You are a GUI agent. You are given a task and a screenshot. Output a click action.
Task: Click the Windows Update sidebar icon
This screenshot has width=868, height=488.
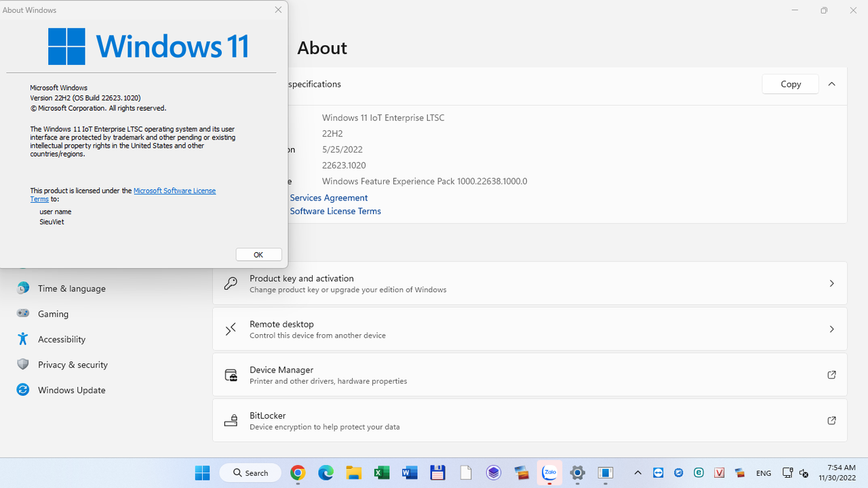tap(23, 390)
